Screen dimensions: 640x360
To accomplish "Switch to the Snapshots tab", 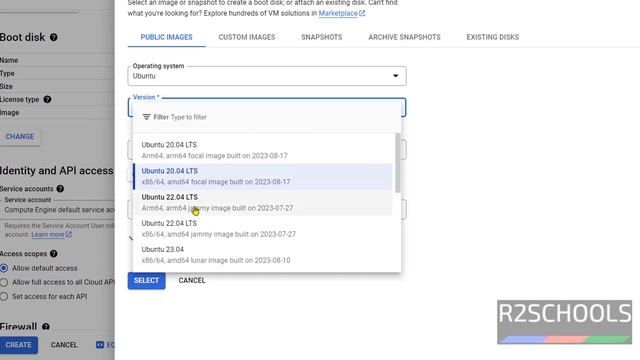I will [322, 37].
